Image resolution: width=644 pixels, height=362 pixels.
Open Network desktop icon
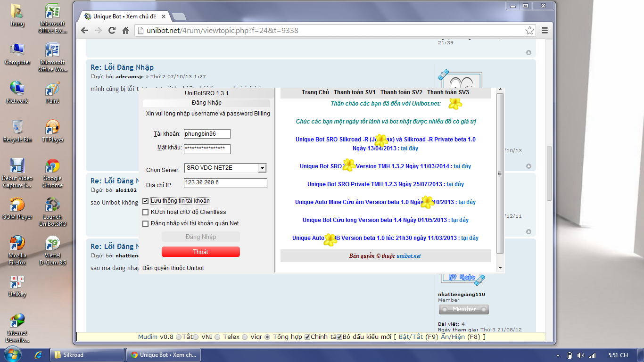[x=17, y=92]
